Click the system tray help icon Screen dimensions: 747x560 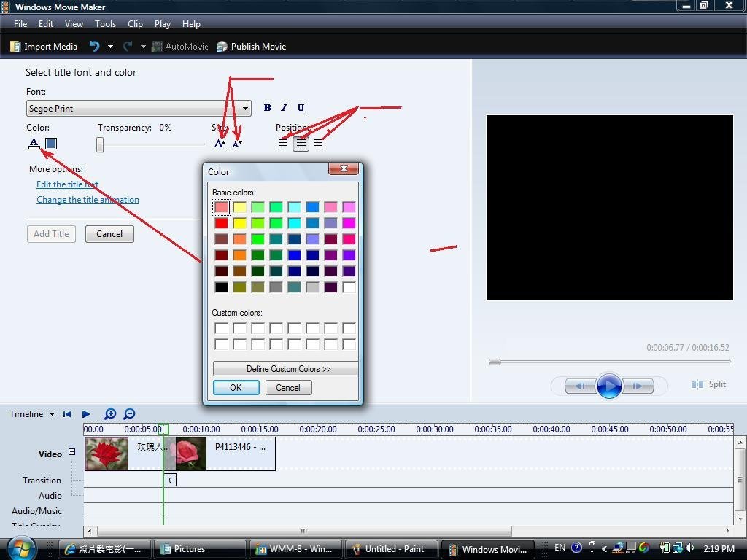tap(576, 548)
